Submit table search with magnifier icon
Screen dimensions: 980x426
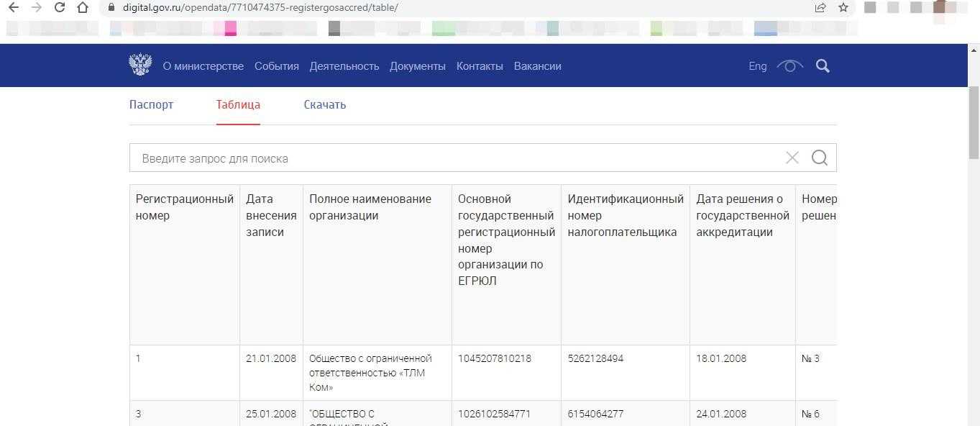coord(819,158)
